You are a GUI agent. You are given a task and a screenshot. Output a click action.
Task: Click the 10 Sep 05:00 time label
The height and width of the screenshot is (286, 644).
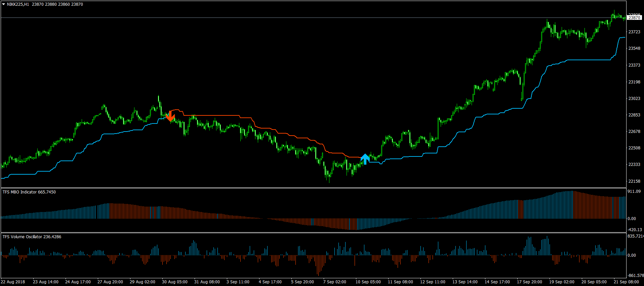(368, 282)
